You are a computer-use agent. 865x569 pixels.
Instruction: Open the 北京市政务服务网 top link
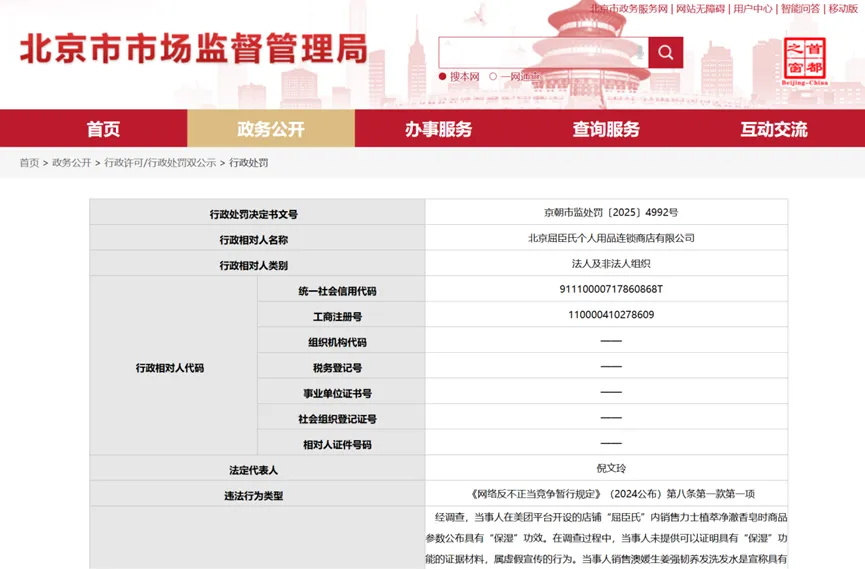(629, 9)
